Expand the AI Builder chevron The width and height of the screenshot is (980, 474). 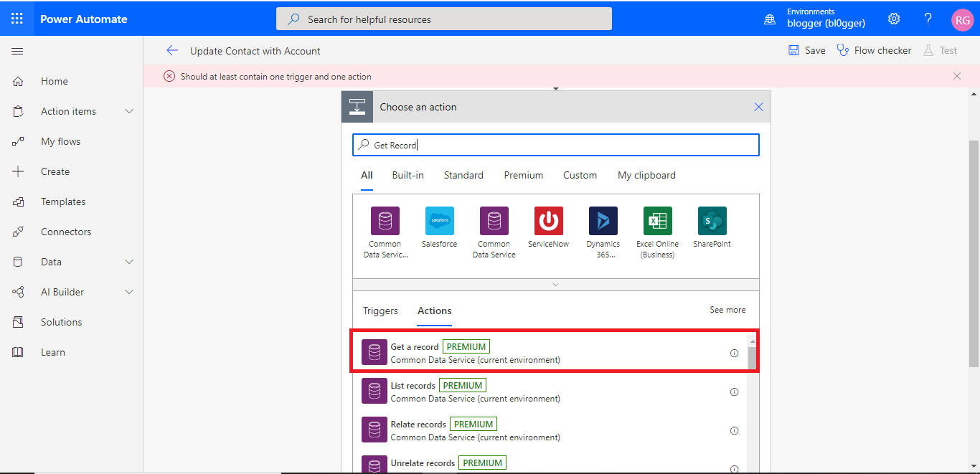[129, 292]
